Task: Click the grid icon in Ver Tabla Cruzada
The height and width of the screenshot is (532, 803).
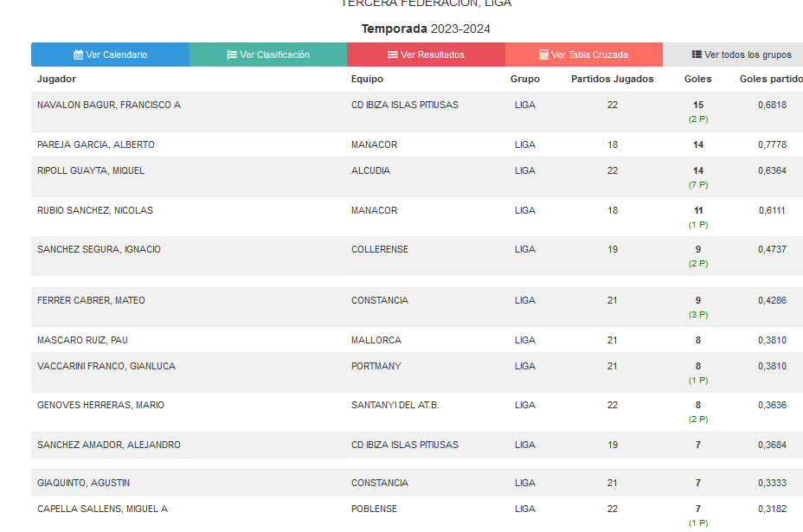Action: click(x=543, y=54)
